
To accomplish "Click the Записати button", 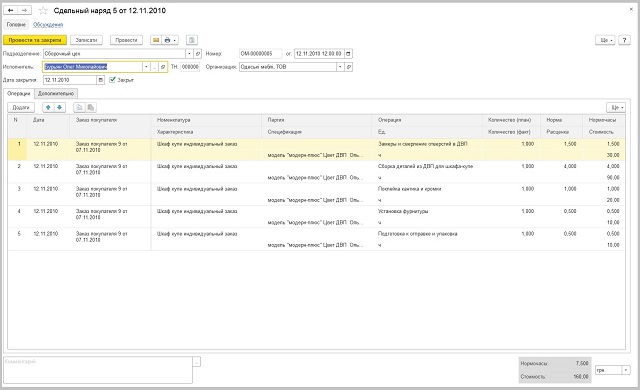I will tap(86, 40).
